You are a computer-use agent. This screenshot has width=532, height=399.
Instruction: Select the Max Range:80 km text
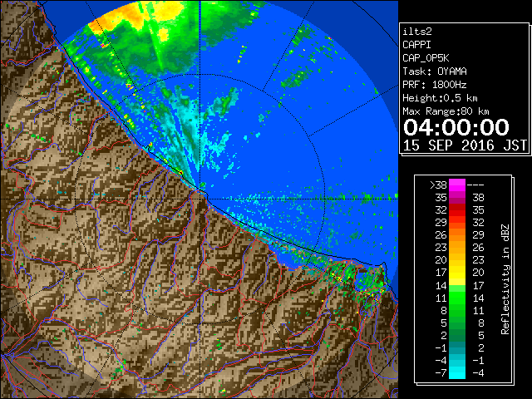(446, 111)
